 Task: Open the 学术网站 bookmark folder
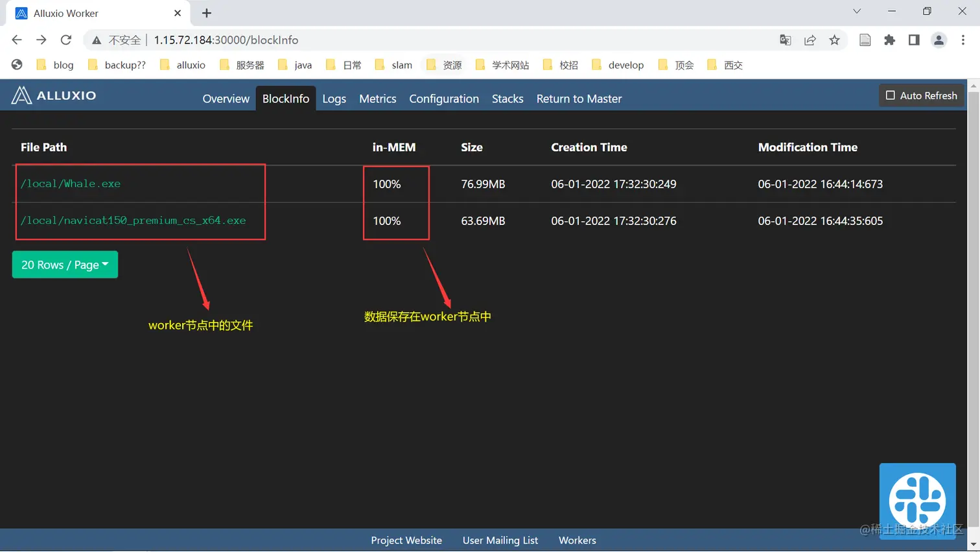click(x=502, y=65)
